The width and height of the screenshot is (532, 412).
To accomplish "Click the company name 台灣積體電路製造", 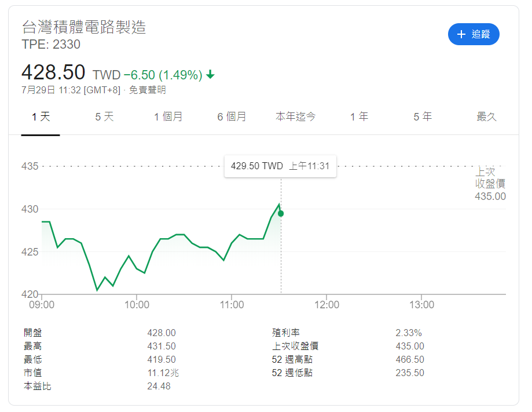I will point(84,27).
